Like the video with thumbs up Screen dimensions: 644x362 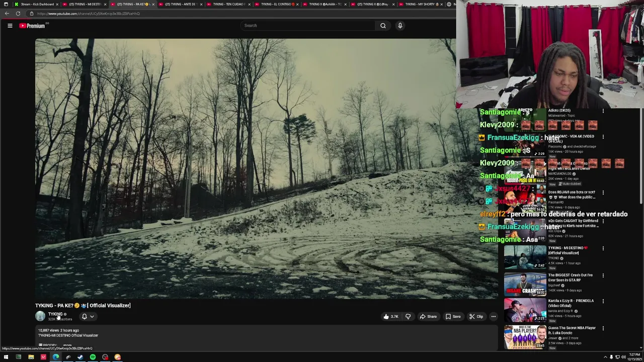click(391, 317)
